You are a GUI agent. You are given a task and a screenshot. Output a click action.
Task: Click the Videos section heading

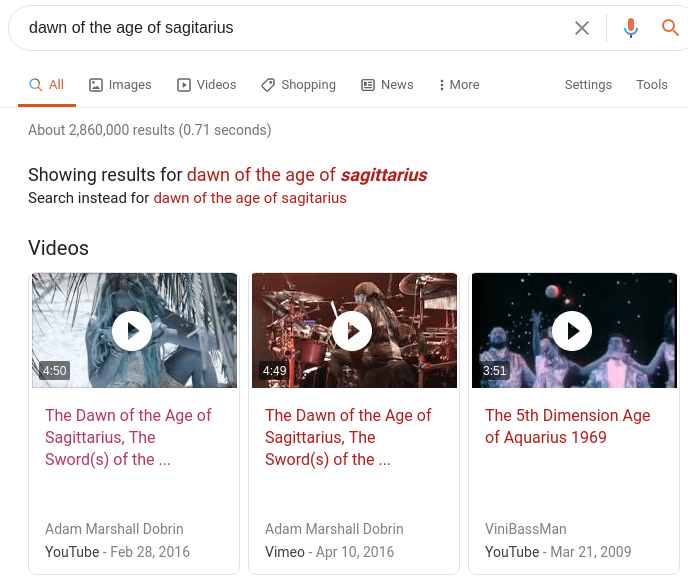pos(58,248)
